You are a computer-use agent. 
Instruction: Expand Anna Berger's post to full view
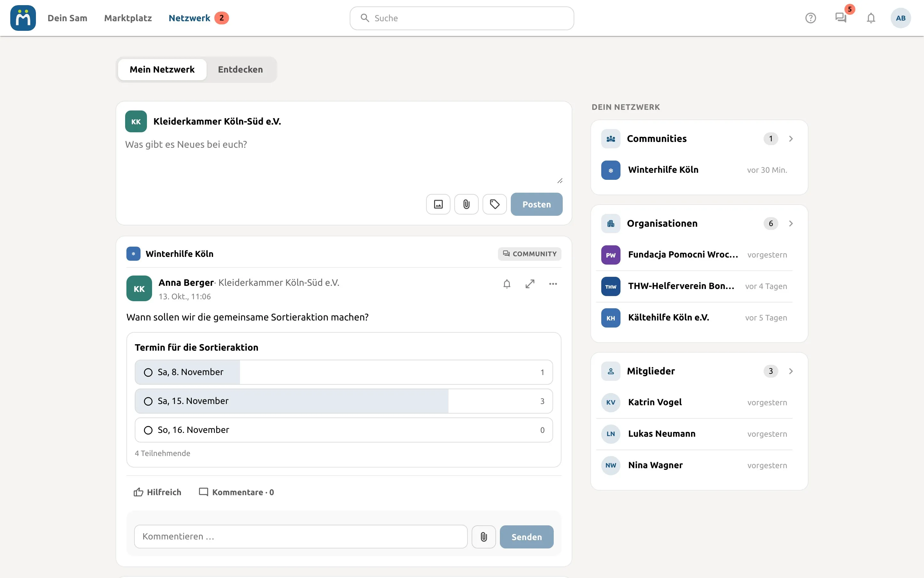tap(530, 284)
